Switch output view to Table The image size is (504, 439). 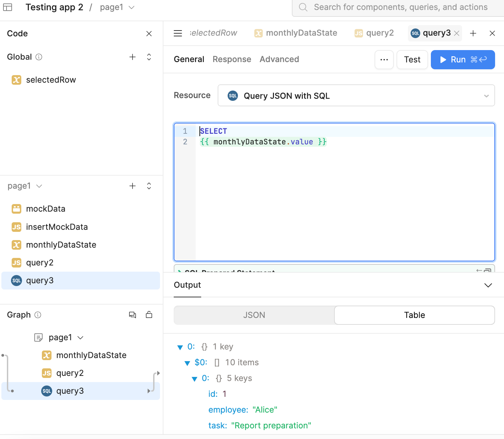pos(414,315)
